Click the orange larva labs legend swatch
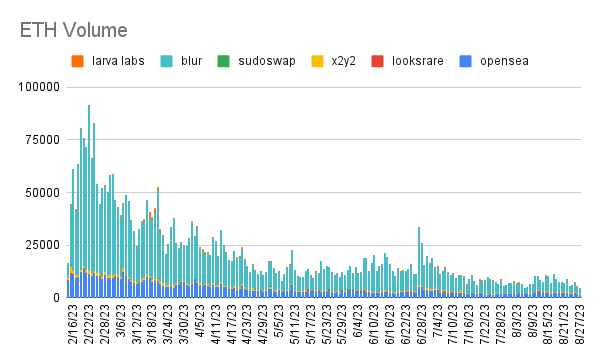600x363 pixels. click(x=77, y=61)
